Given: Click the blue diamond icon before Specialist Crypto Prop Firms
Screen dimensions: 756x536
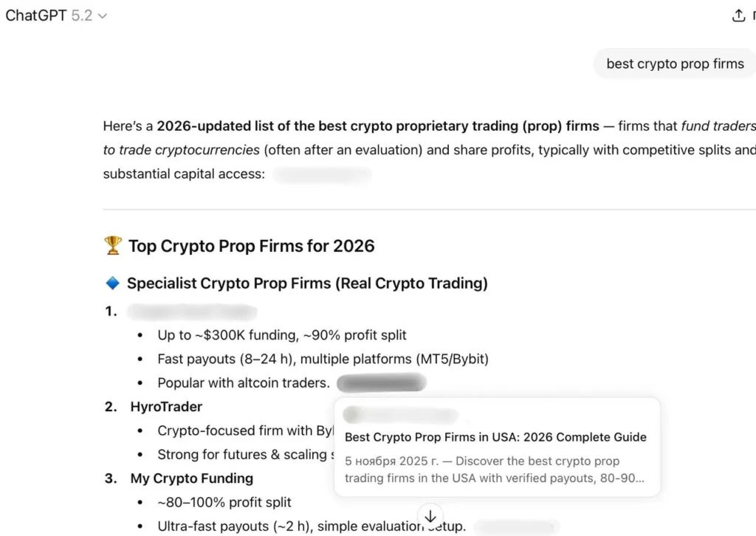Looking at the screenshot, I should click(x=113, y=283).
